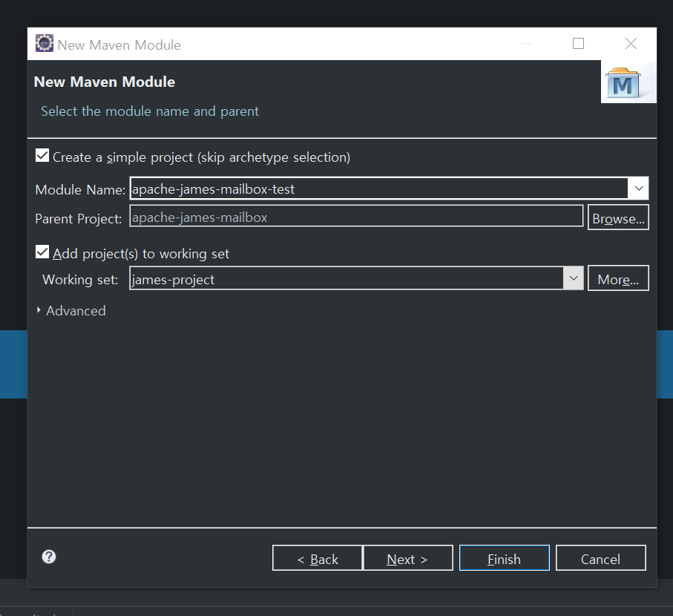Click the Browse... button for parent project
The width and height of the screenshot is (673, 616).
(x=618, y=217)
